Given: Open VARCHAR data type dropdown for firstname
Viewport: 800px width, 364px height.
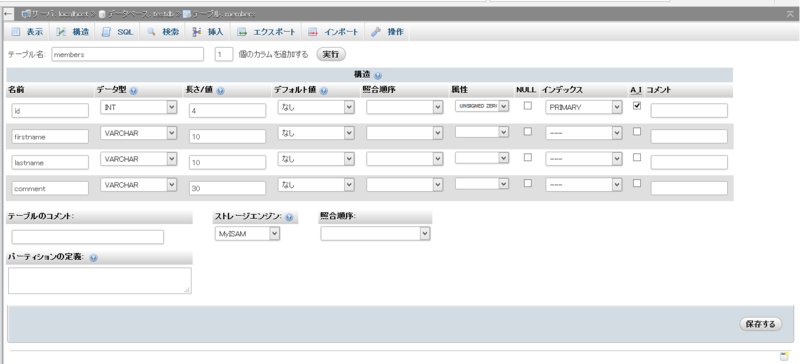Looking at the screenshot, I should [138, 133].
